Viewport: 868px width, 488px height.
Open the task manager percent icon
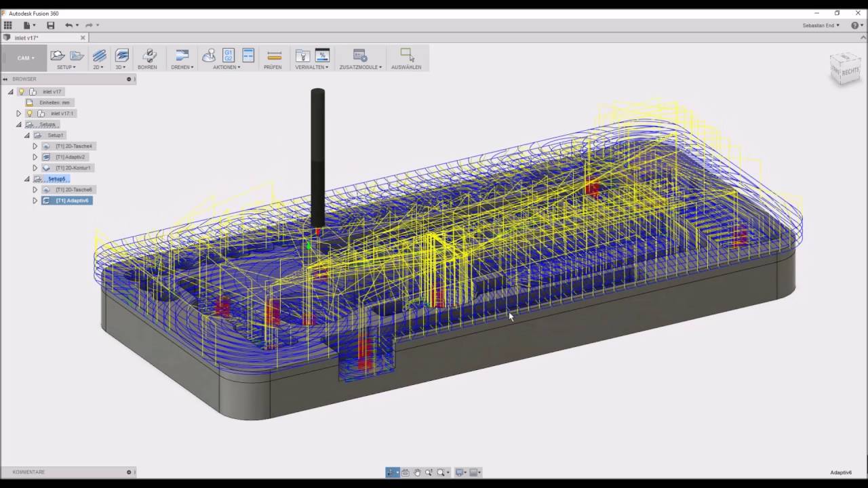point(322,56)
